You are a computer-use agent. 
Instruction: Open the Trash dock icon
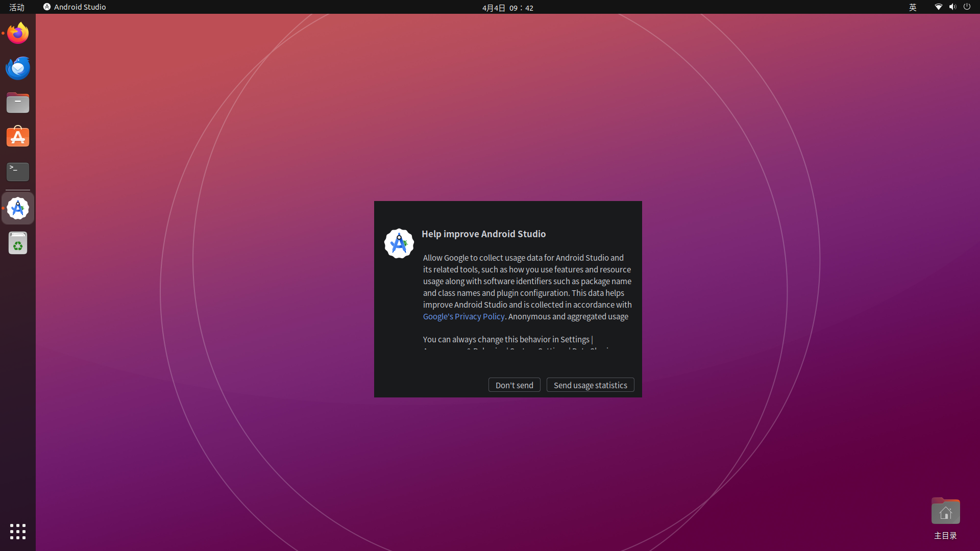[x=18, y=243]
